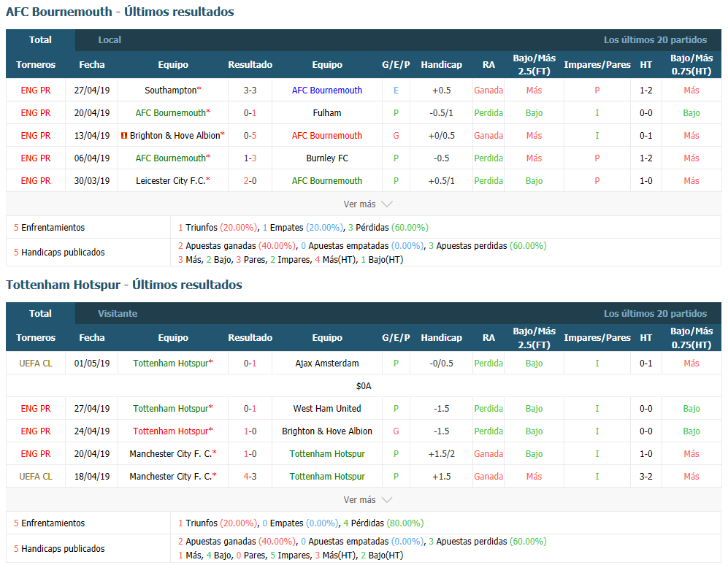Click AFC Bournemouth in the Leicester City row
The image size is (728, 565).
327,181
